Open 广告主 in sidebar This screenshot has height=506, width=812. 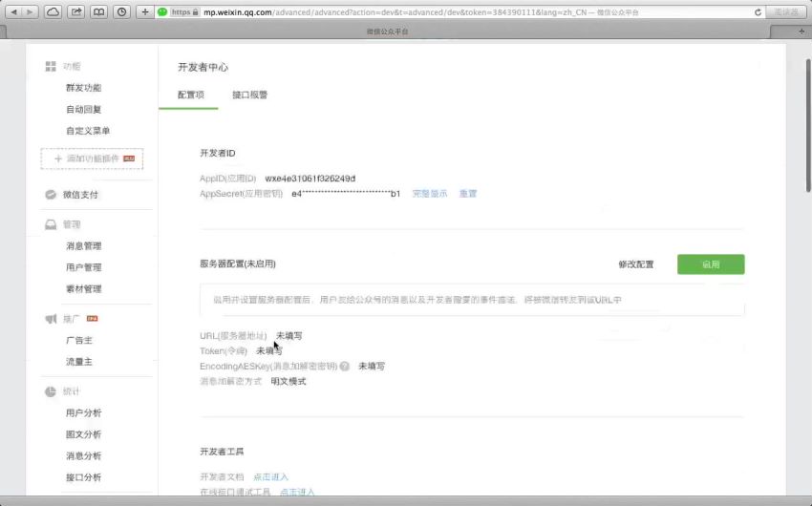click(78, 341)
